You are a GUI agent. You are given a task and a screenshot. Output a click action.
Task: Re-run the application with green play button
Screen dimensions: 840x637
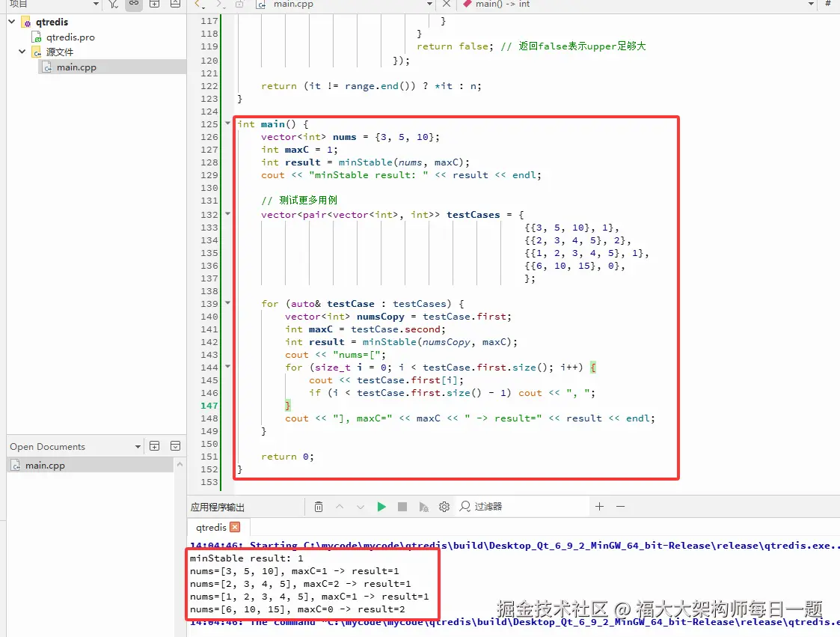click(x=381, y=507)
